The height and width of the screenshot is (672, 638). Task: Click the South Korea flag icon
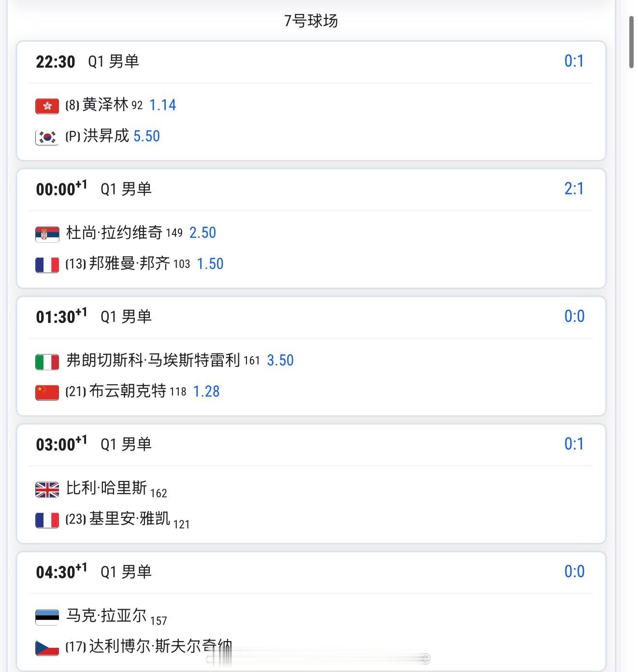[47, 137]
